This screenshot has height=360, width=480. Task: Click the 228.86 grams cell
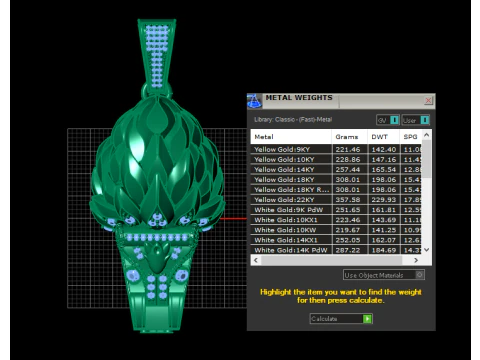[350, 159]
